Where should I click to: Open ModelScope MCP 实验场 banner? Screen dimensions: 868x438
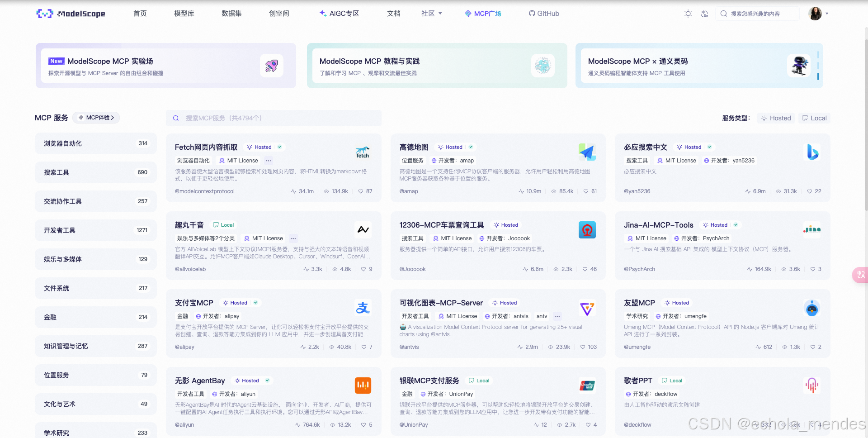(166, 66)
